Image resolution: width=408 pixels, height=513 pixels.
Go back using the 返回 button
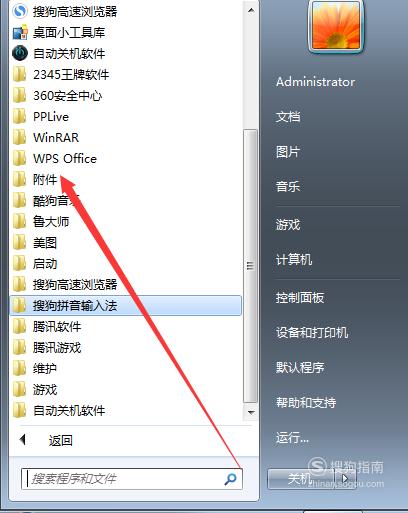pos(46,440)
